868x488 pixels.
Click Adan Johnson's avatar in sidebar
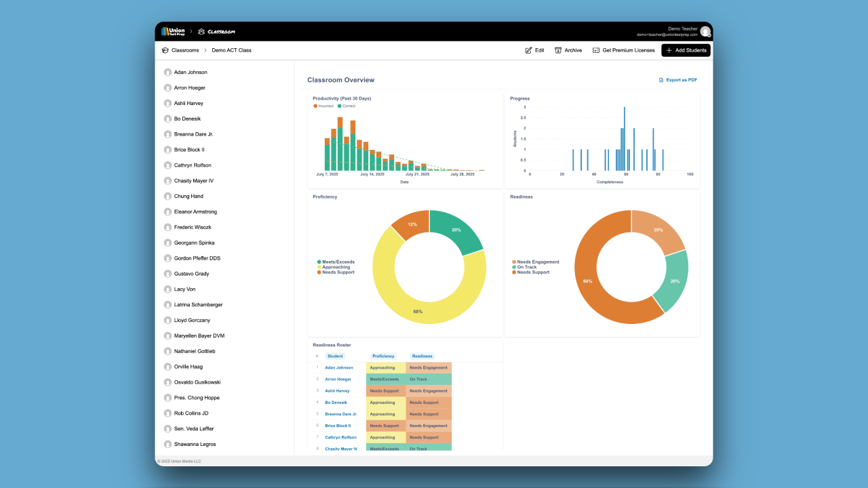167,72
